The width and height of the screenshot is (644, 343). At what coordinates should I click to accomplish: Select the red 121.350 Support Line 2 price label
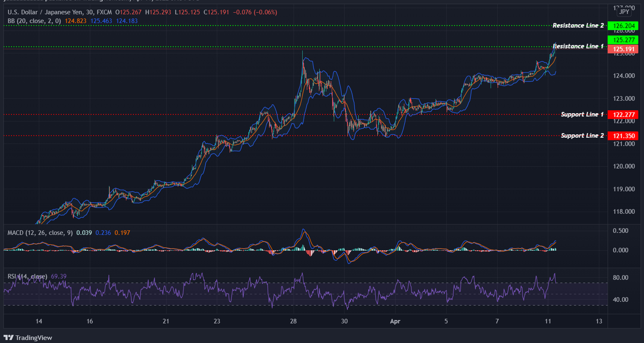[622, 135]
